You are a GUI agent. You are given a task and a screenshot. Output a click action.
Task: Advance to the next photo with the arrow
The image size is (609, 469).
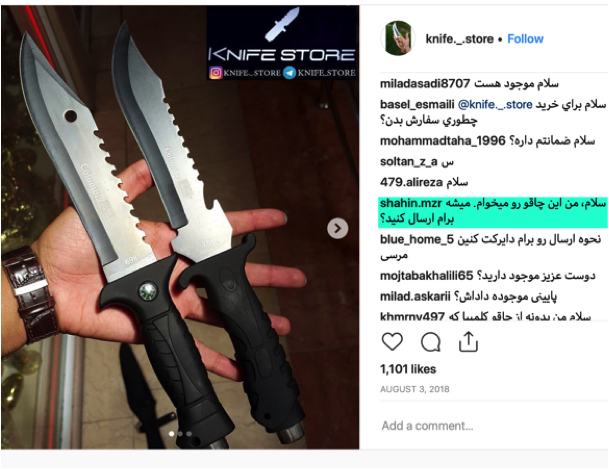(338, 228)
